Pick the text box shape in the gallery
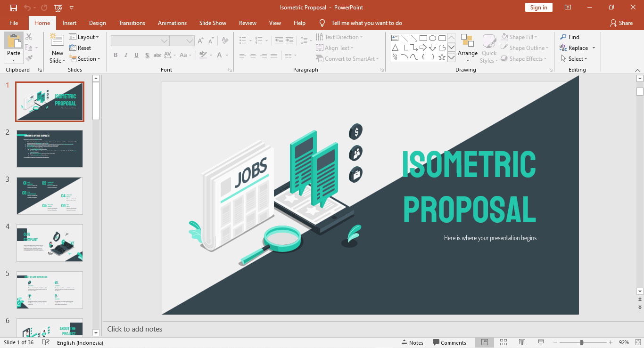 coord(395,38)
